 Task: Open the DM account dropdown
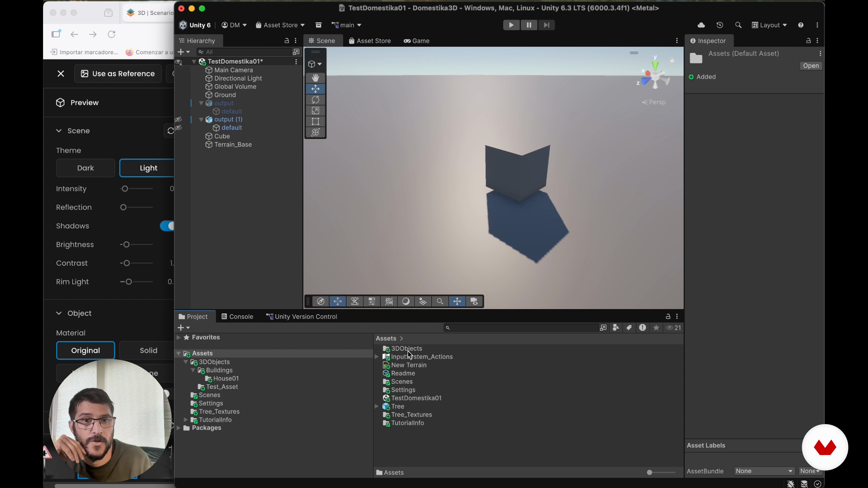coord(234,25)
